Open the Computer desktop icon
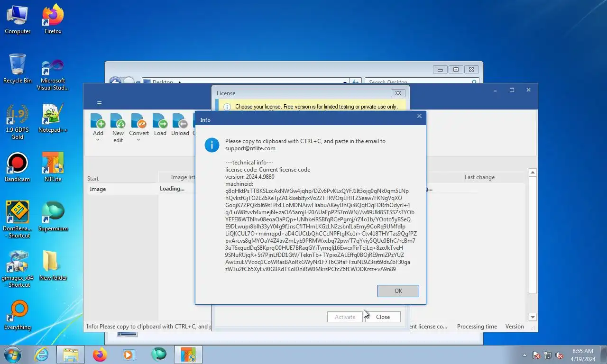607x364 pixels. pyautogui.click(x=18, y=20)
